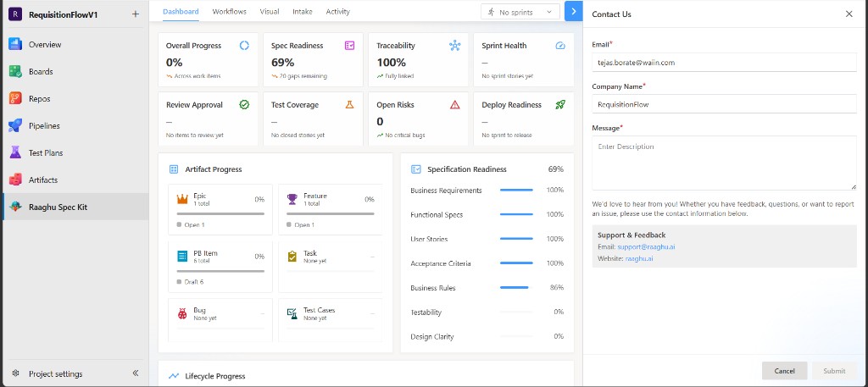Viewport: 868px width, 387px height.
Task: Click the Artifact Progress header icon
Action: (174, 169)
